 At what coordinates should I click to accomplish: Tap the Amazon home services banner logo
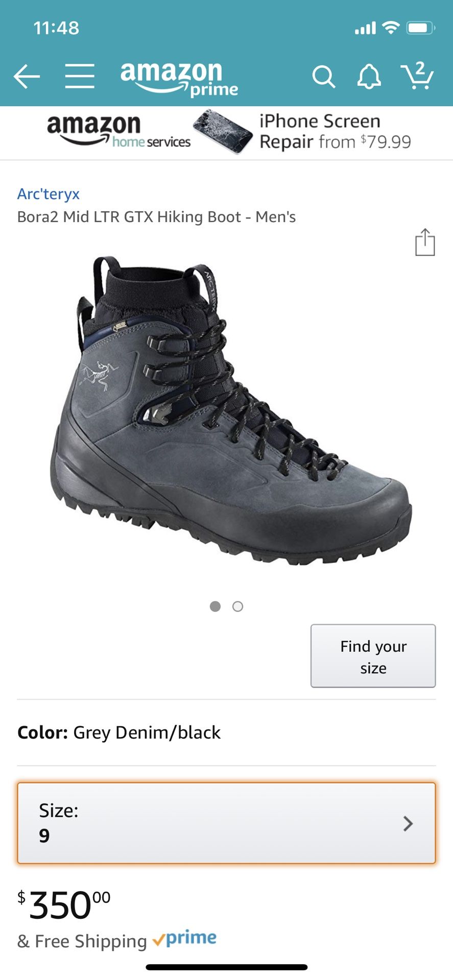(118, 131)
